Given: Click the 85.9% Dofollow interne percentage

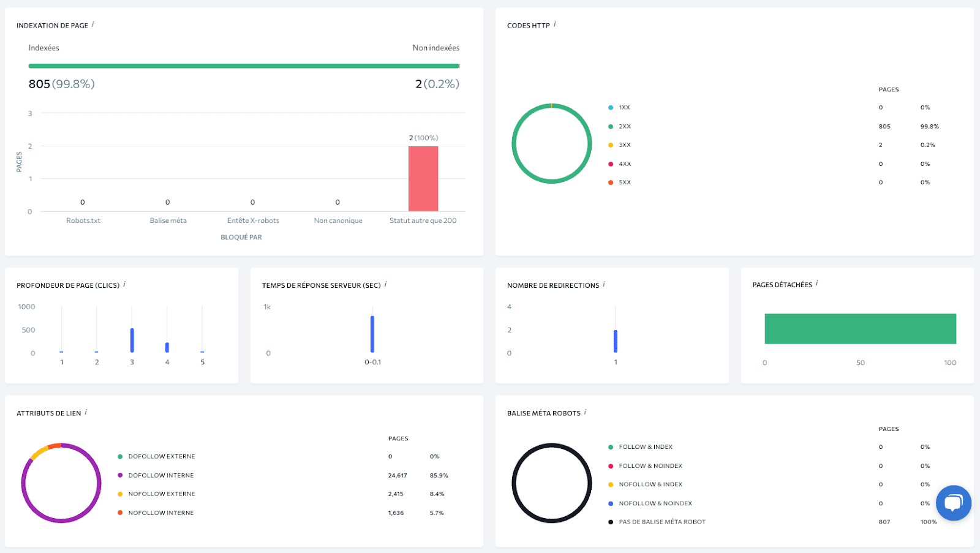Looking at the screenshot, I should (x=439, y=475).
